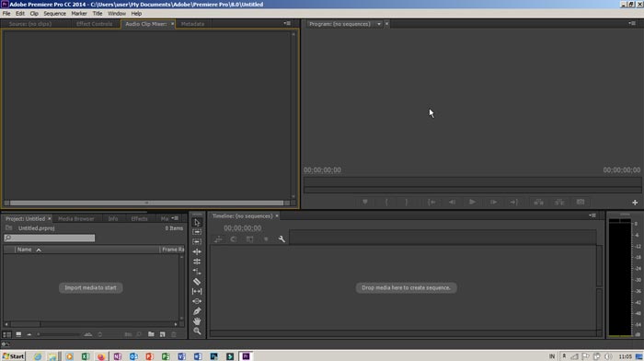This screenshot has height=361, width=644.
Task: Select the Track Select tool
Action: (197, 232)
